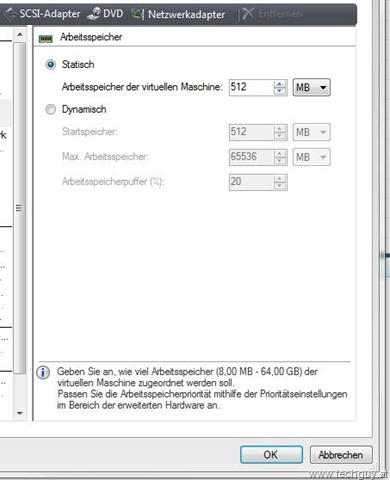Viewport: 390px width, 480px height.
Task: Cancel the dialog with the Abbrechen button
Action: 341,455
